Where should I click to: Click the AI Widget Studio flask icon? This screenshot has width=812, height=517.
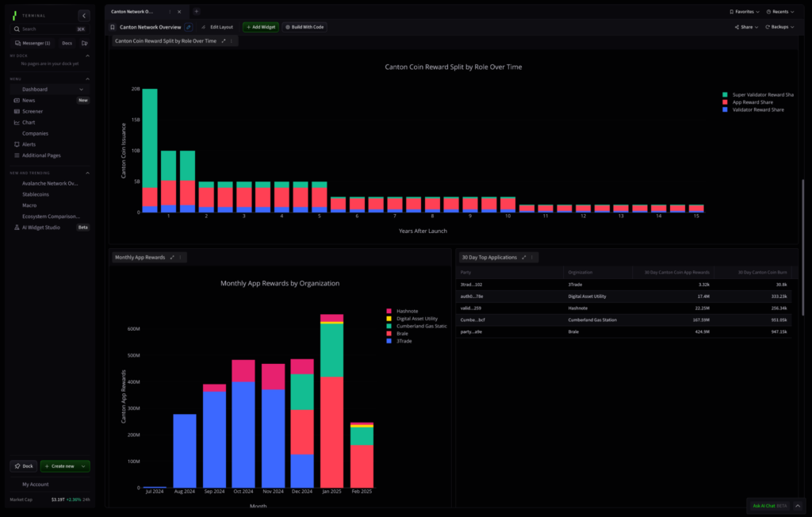pos(17,228)
